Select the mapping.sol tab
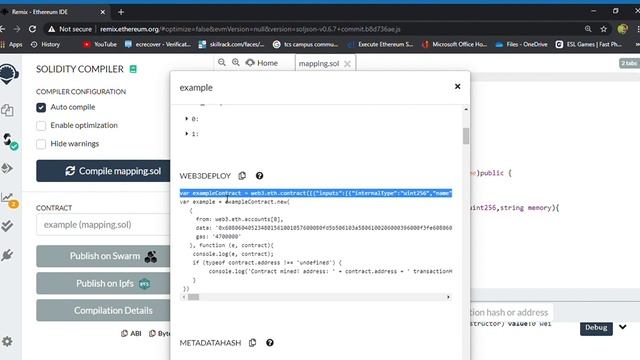640x360 pixels. tap(319, 64)
